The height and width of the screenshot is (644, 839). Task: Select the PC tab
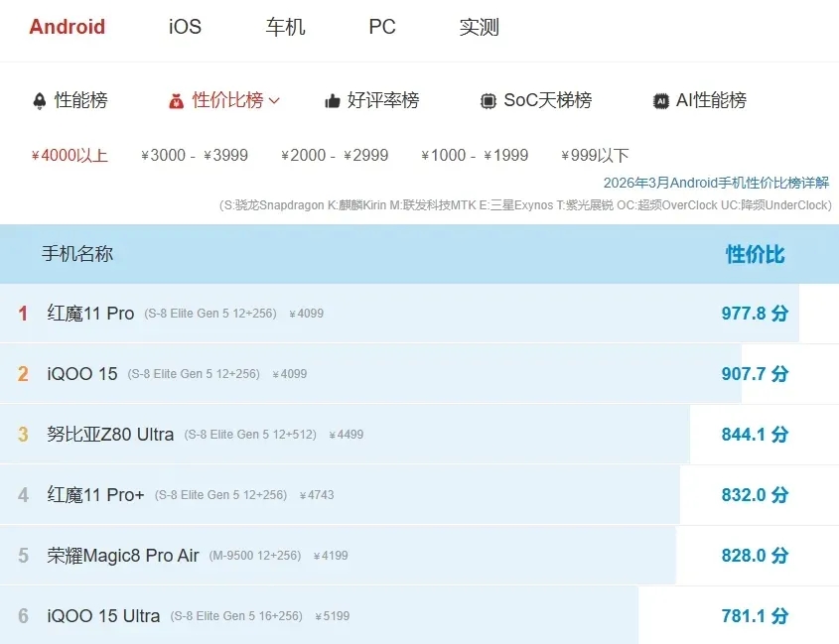pos(382,27)
